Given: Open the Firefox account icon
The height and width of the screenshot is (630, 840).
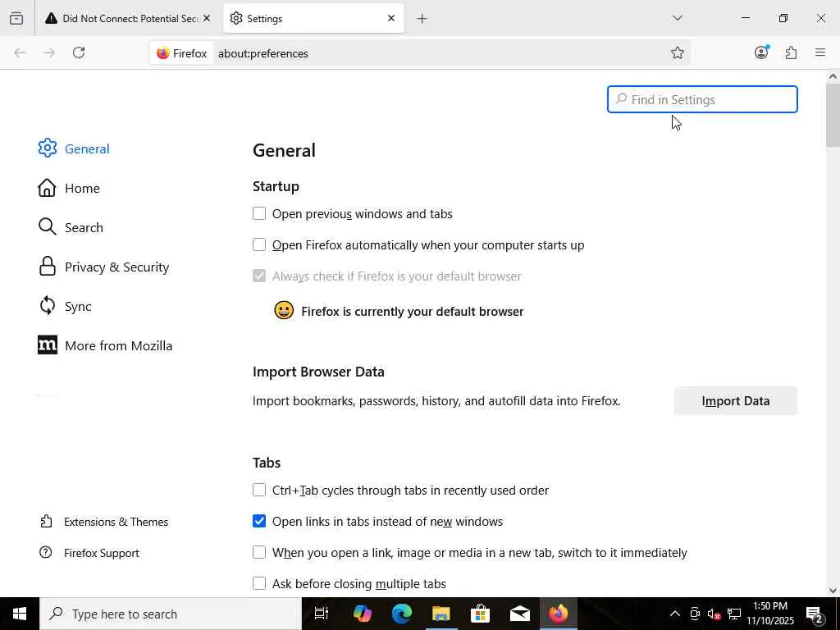Looking at the screenshot, I should (761, 53).
